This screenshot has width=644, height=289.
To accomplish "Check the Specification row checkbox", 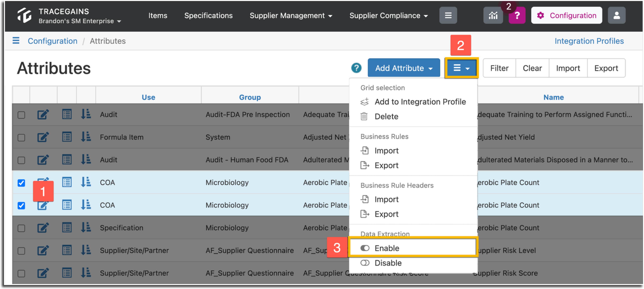I will pyautogui.click(x=21, y=228).
